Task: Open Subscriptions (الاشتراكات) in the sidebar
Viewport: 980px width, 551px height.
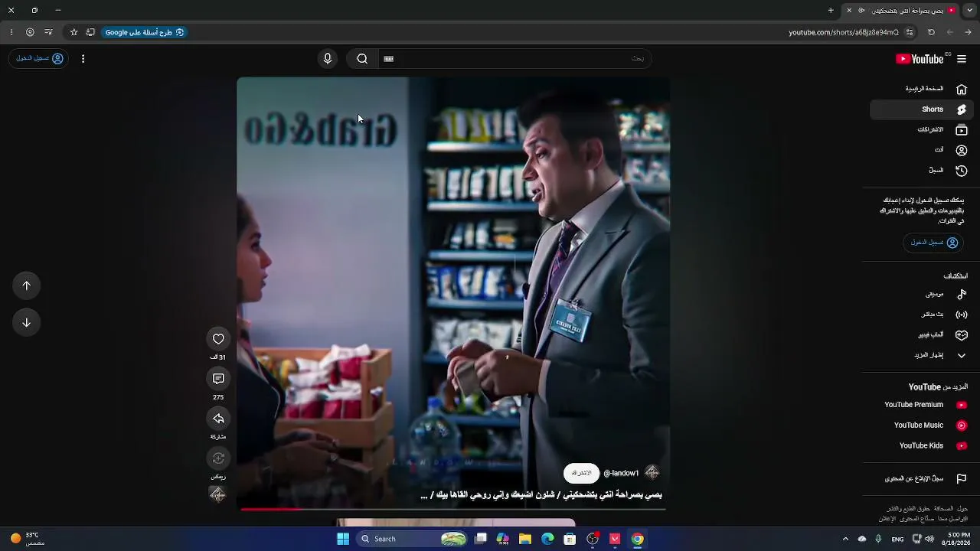Action: tap(921, 130)
